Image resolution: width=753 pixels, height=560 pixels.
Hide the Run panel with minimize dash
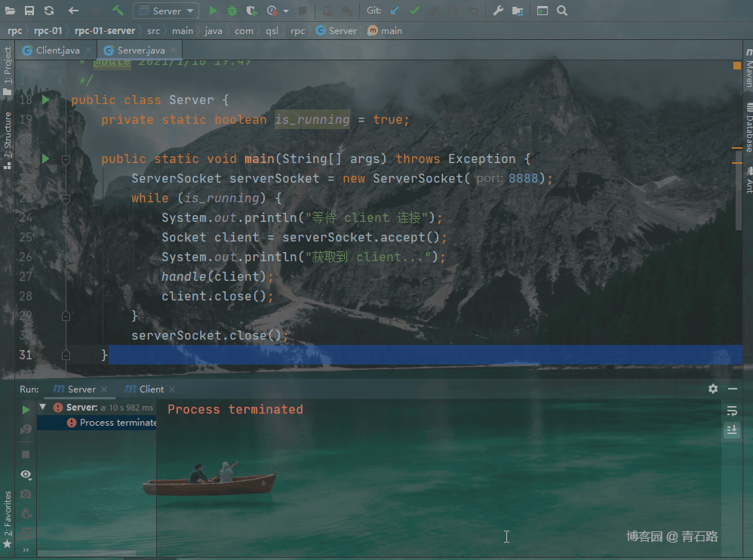point(733,389)
